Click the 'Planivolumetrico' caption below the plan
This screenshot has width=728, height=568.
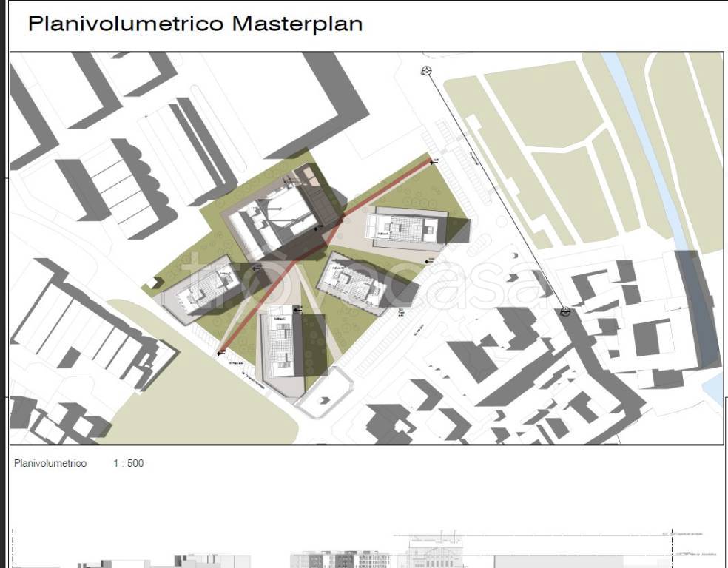[50, 464]
